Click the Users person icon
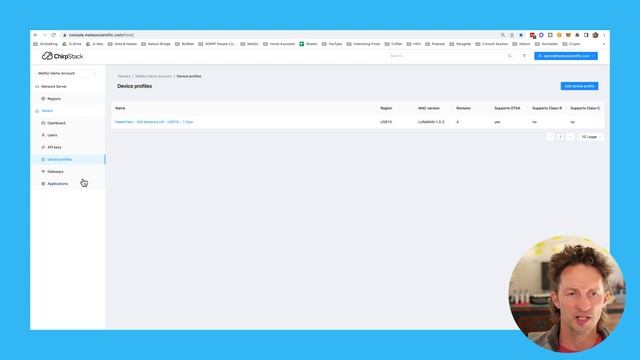 pyautogui.click(x=43, y=135)
